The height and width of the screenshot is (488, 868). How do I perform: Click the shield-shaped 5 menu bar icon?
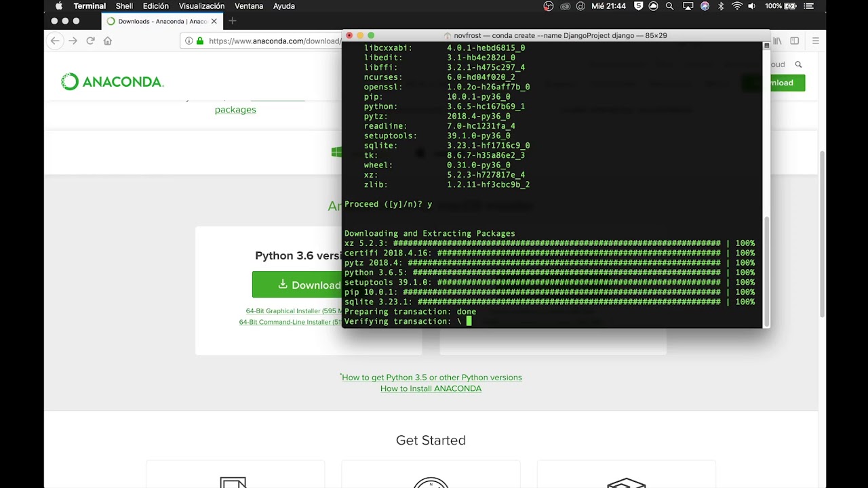click(x=638, y=6)
